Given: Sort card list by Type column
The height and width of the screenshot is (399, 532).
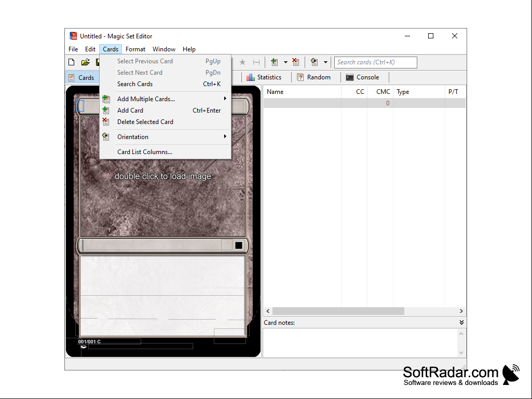Looking at the screenshot, I should click(419, 92).
